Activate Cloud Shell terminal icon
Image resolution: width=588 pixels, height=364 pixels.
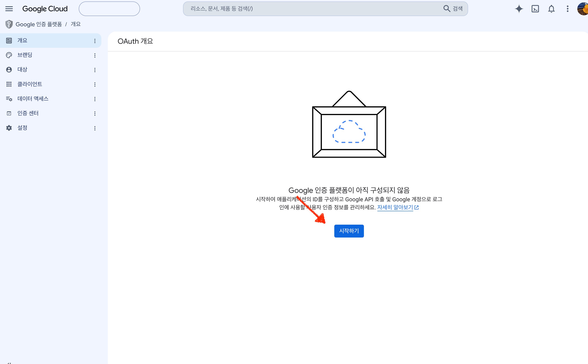click(x=535, y=9)
